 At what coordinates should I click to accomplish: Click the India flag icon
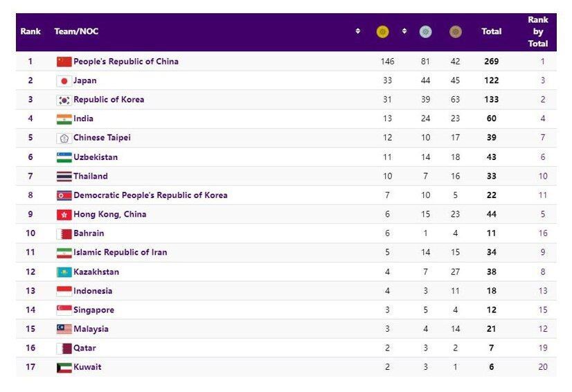(x=64, y=119)
